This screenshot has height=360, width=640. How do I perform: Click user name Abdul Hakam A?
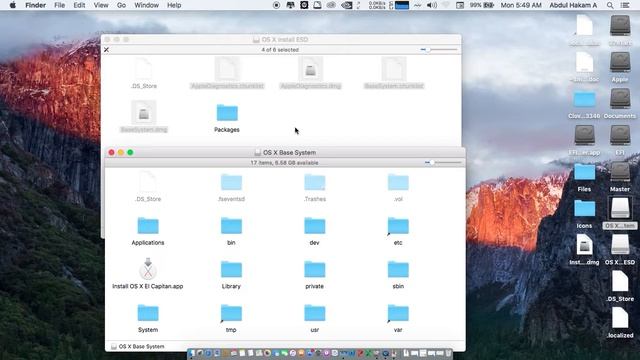573,5
